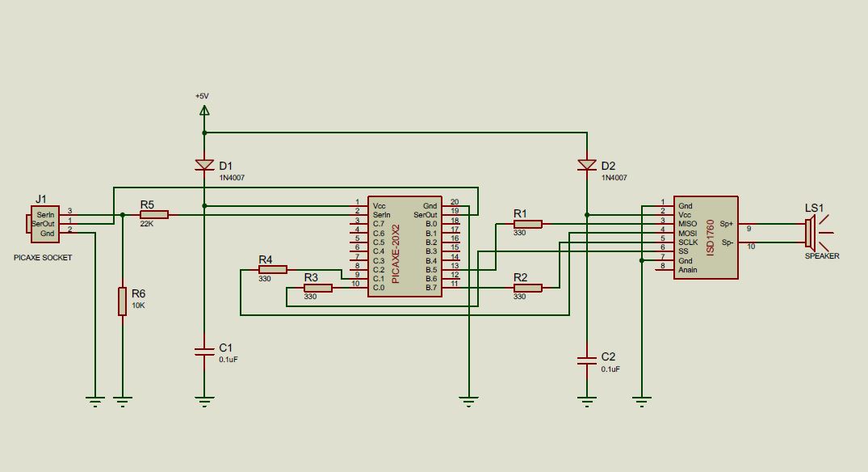
Task: Click ground symbol under ISD1760 Gnd wire
Action: pyautogui.click(x=642, y=402)
